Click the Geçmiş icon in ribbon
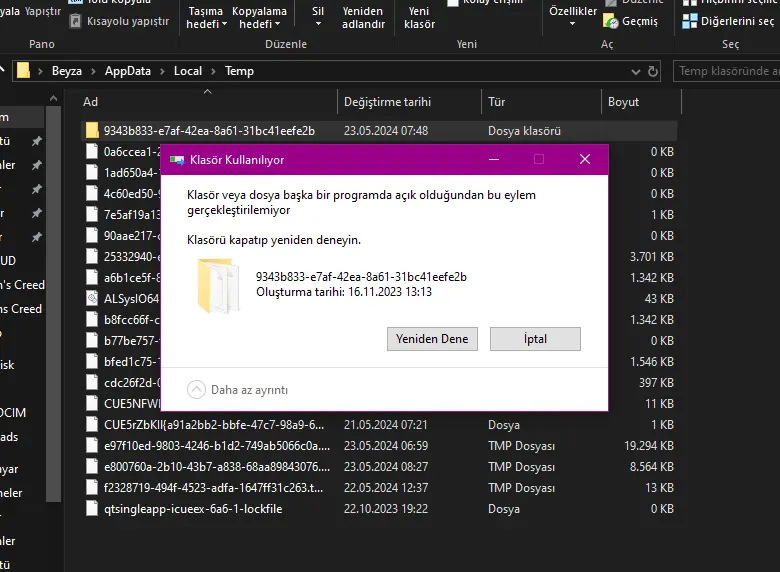 (x=610, y=21)
